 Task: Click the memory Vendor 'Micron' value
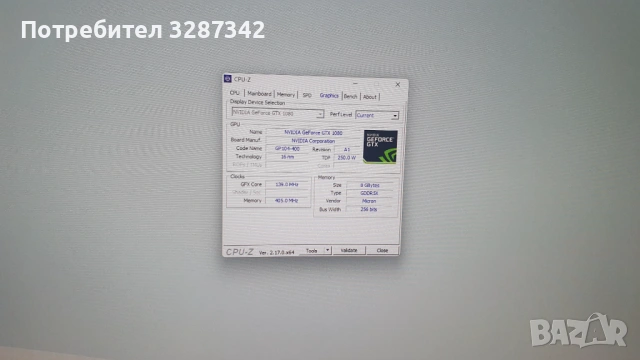[369, 201]
